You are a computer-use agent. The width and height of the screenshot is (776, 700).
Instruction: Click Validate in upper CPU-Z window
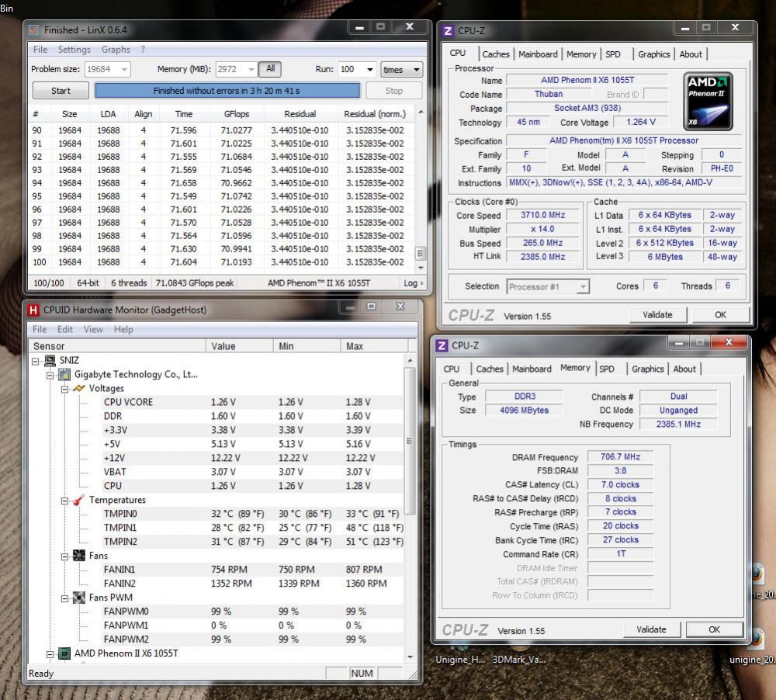click(657, 315)
